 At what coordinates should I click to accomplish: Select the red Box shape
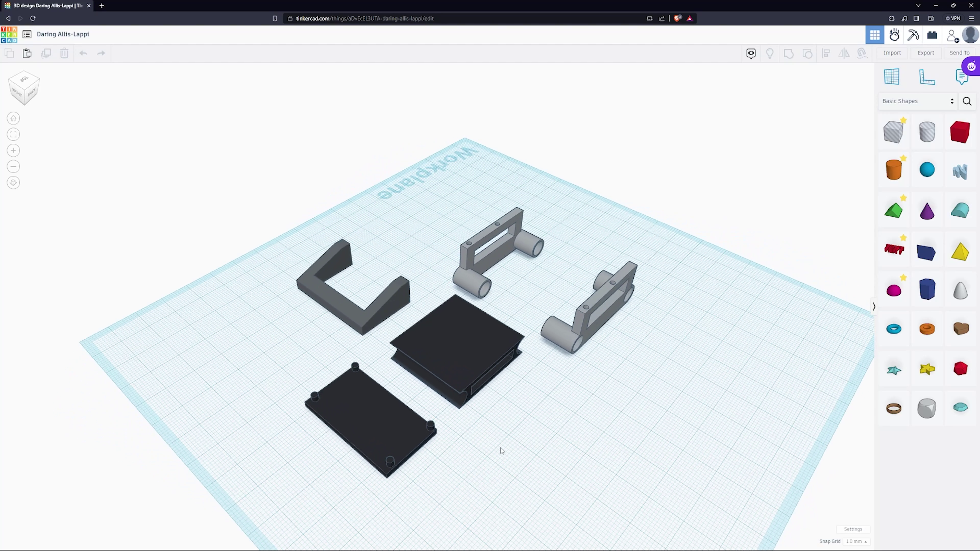[x=960, y=132]
